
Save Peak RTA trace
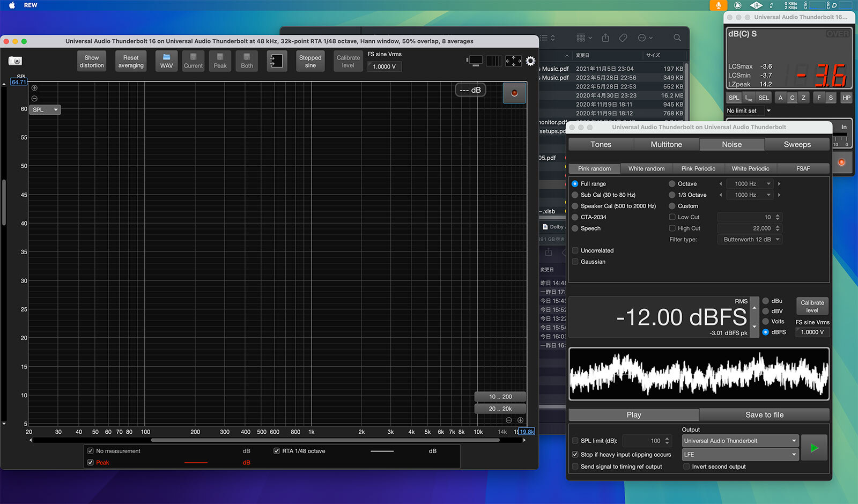[x=220, y=61]
